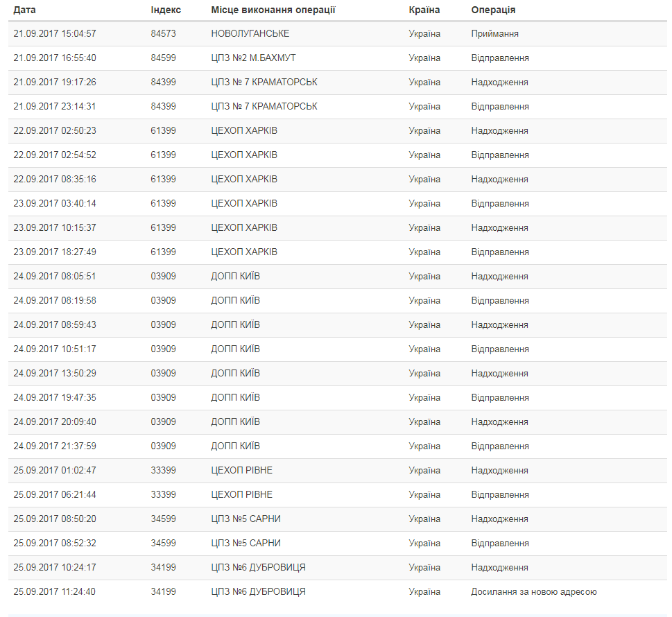Click the ЦПЗ №2 М.БАХМУТ cell
The height and width of the screenshot is (617, 672).
point(253,58)
